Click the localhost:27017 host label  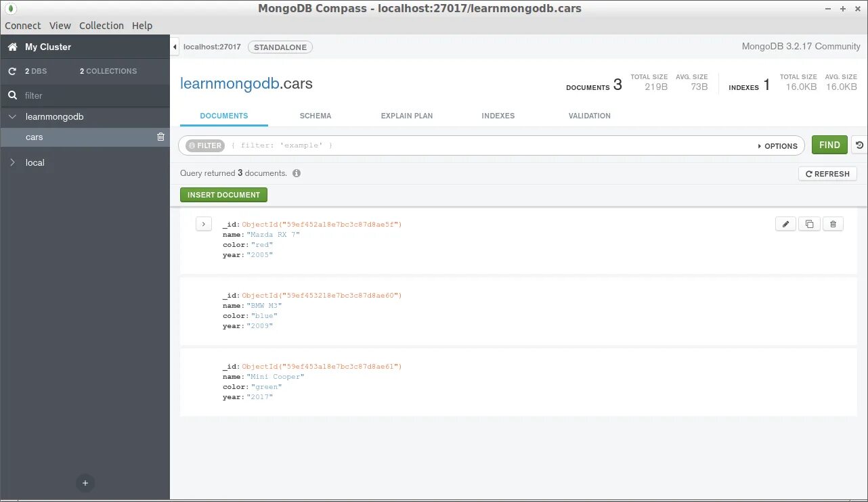[212, 47]
